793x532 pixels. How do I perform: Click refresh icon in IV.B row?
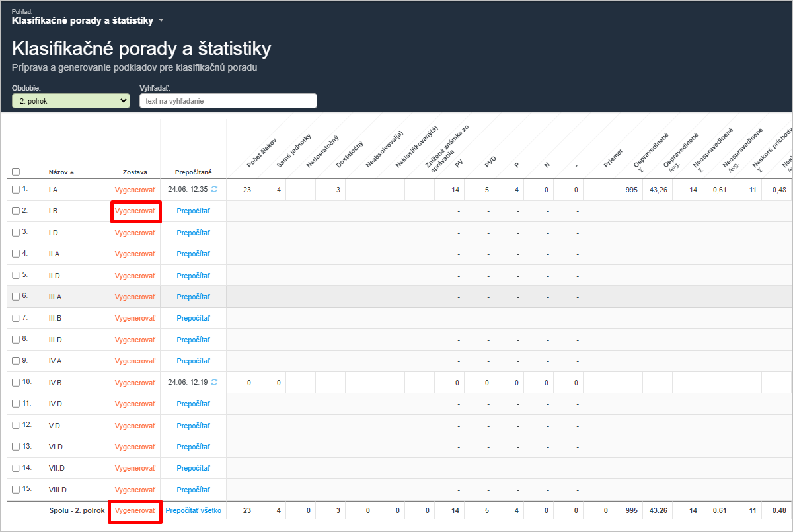pos(214,383)
